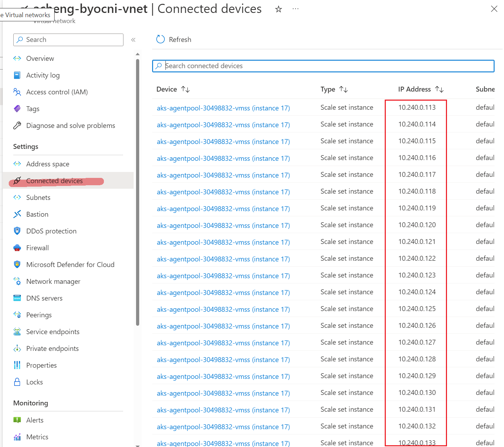Open the more options ellipsis menu
The width and height of the screenshot is (504, 447).
tap(296, 9)
